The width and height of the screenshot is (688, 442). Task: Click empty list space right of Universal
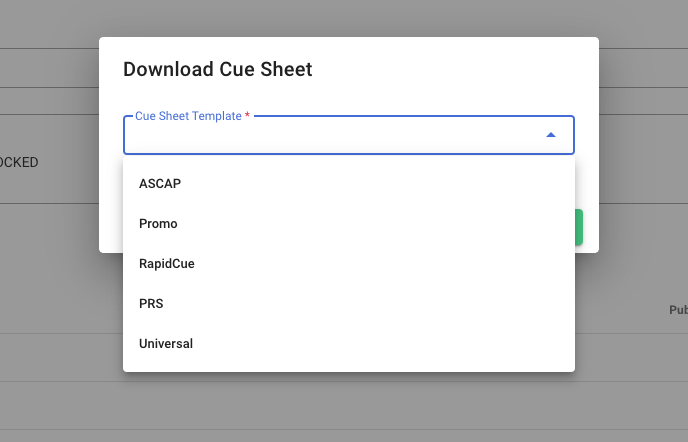pos(400,344)
